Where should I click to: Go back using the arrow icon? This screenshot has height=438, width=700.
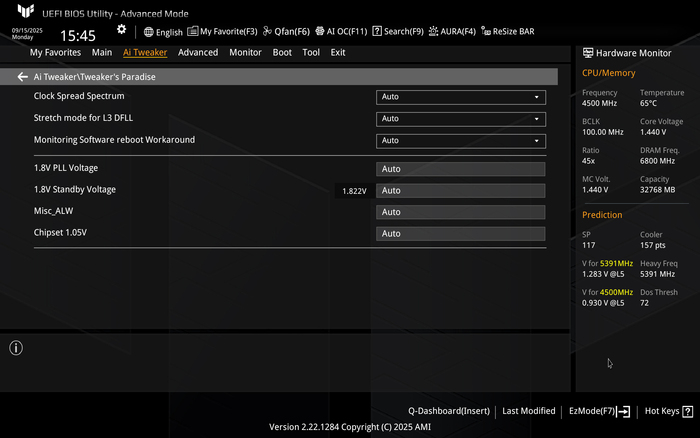(22, 77)
